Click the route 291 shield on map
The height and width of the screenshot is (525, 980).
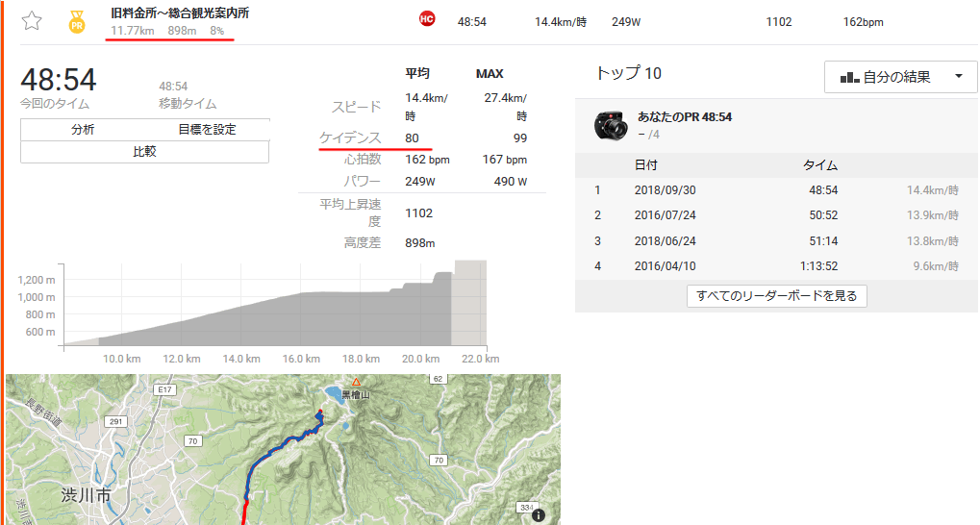click(x=117, y=421)
